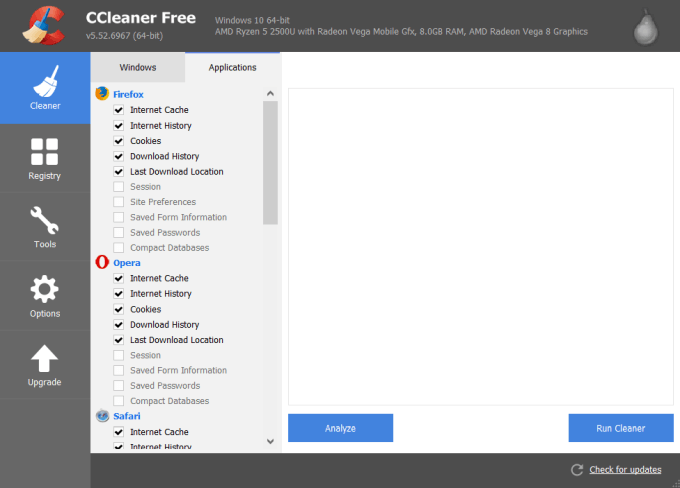Image resolution: width=680 pixels, height=488 pixels.
Task: Uncheck Firefox Internet Cache checkbox
Action: 119,110
